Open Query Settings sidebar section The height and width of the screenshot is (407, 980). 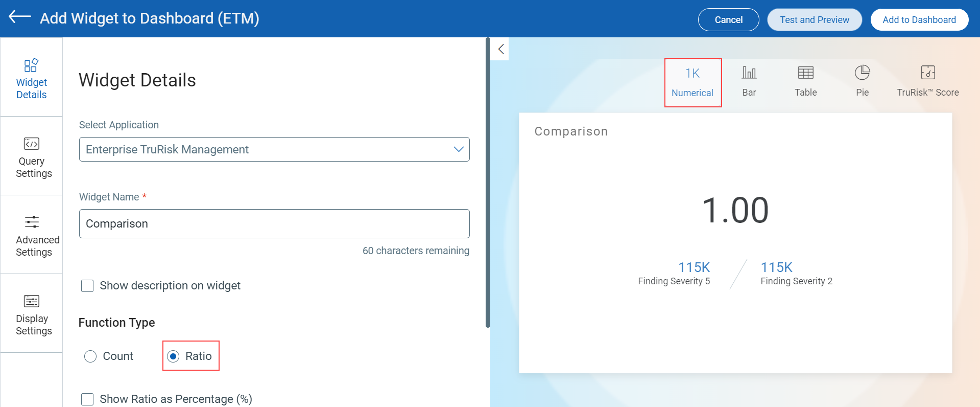[x=31, y=156]
